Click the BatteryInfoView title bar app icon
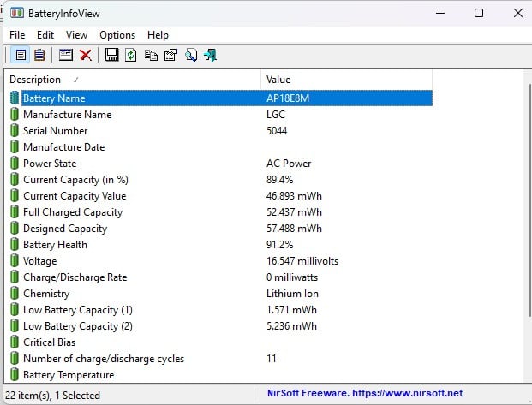Image resolution: width=532 pixels, height=405 pixels. (16, 13)
